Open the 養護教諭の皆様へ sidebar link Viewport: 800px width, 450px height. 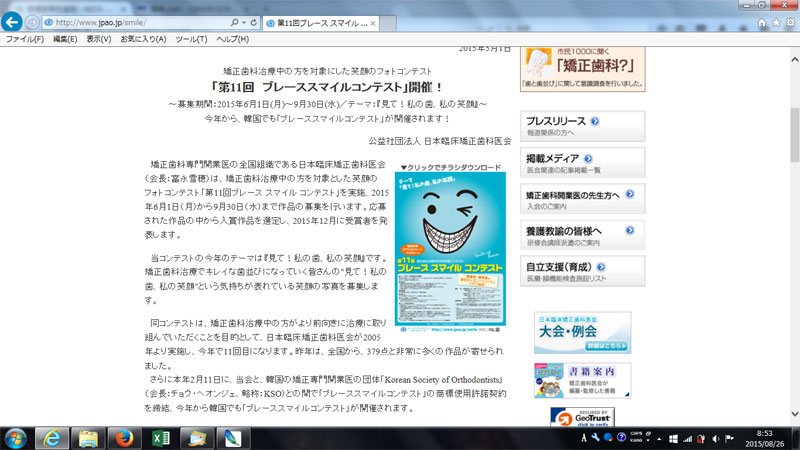(583, 235)
